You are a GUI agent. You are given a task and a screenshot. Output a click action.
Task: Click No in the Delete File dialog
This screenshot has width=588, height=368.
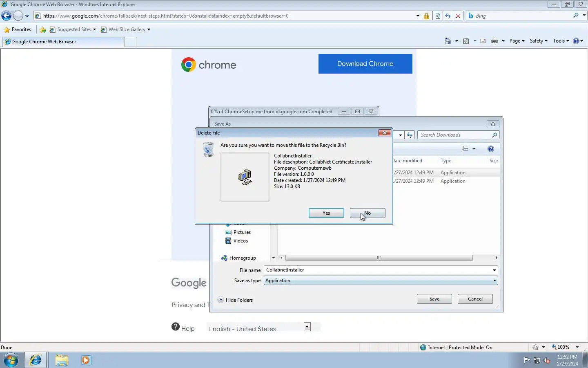coord(367,213)
